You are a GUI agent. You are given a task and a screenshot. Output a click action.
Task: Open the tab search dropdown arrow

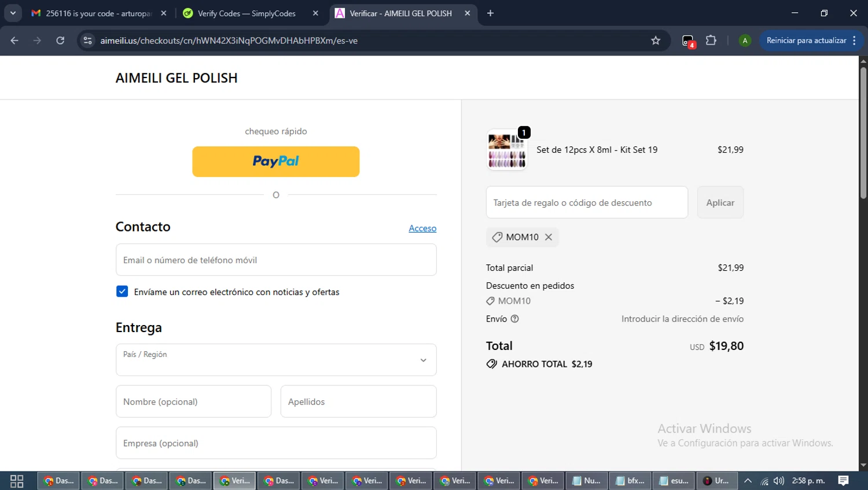[x=13, y=13]
